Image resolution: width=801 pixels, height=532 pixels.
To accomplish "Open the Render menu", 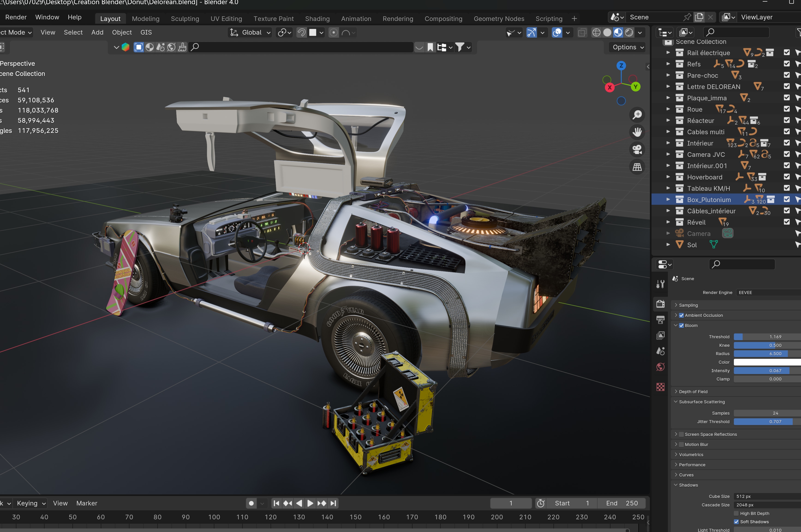I will (x=16, y=17).
